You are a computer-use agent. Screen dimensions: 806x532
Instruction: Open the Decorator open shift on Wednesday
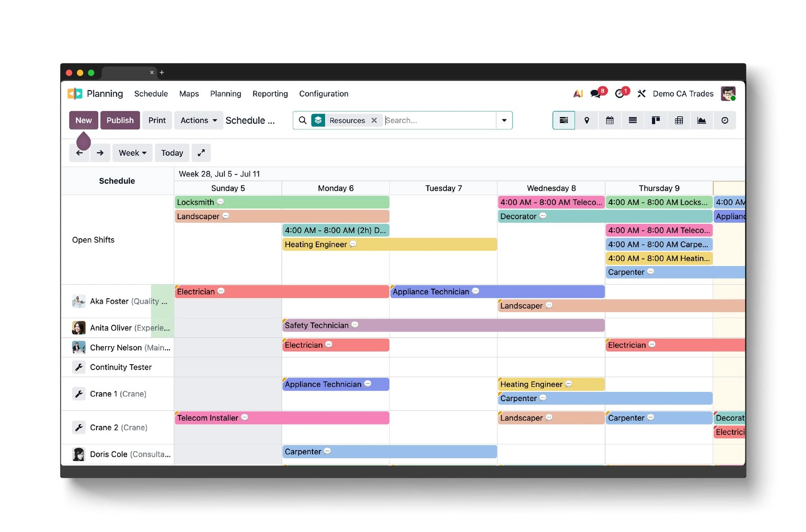pyautogui.click(x=605, y=216)
